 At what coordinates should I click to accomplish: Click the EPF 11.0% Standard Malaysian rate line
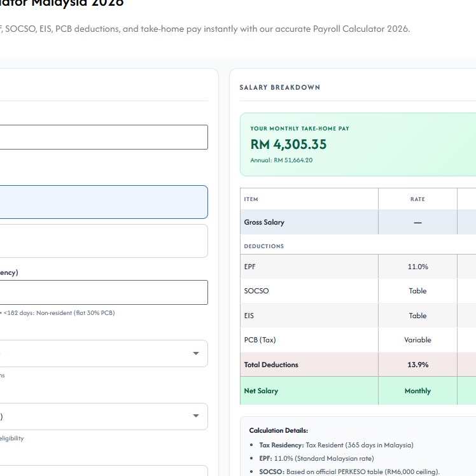click(316, 458)
